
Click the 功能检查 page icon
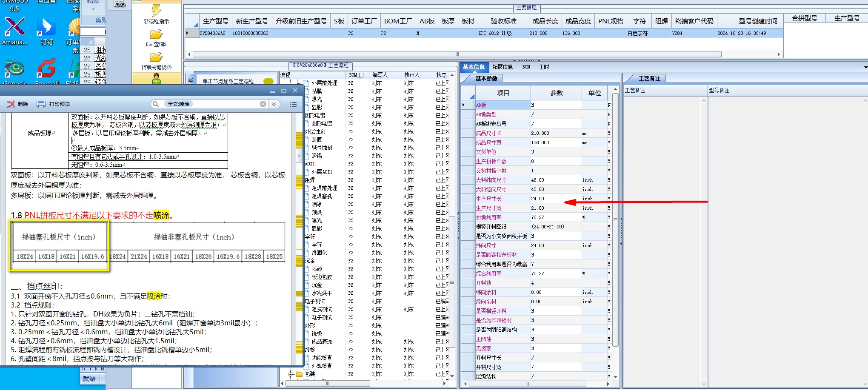coord(307,358)
